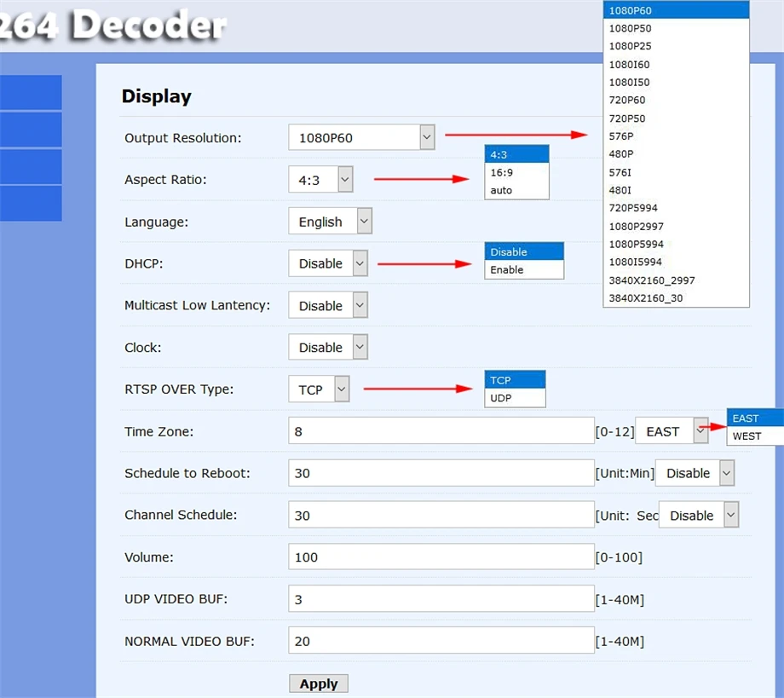Select UDP in RTSP type list

(500, 398)
